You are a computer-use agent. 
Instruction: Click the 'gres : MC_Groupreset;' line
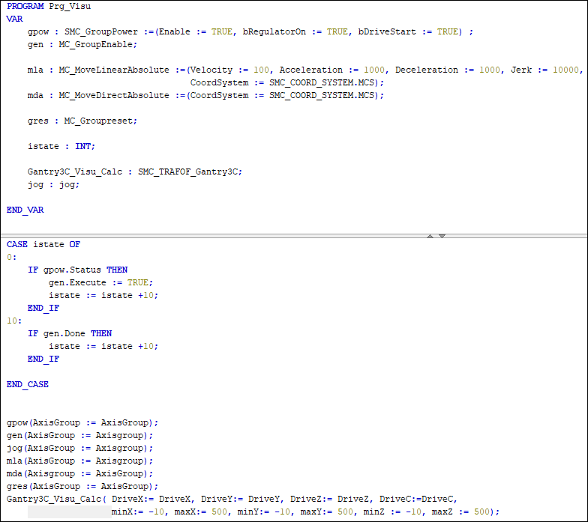(x=82, y=121)
